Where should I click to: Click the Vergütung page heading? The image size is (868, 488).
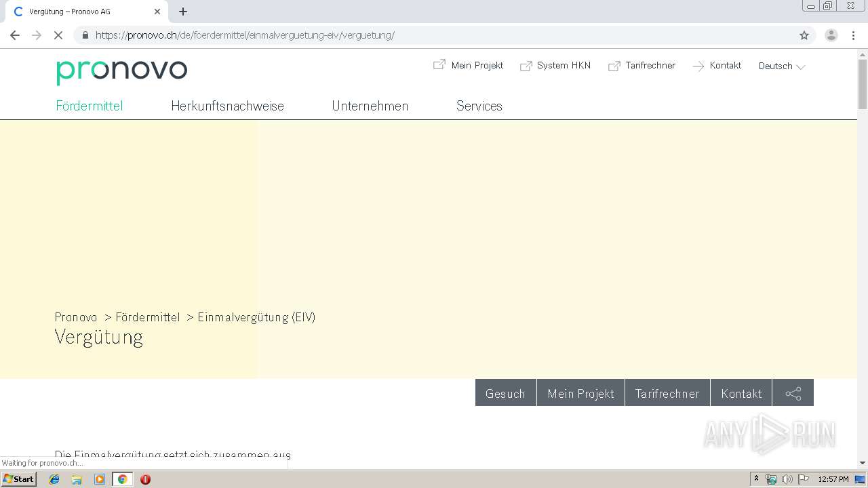point(99,337)
